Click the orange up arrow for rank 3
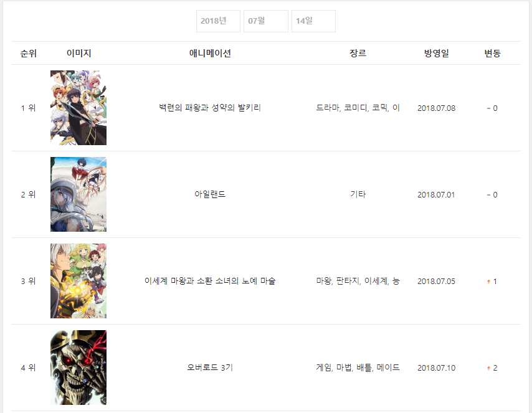This screenshot has width=532, height=413. tap(488, 282)
